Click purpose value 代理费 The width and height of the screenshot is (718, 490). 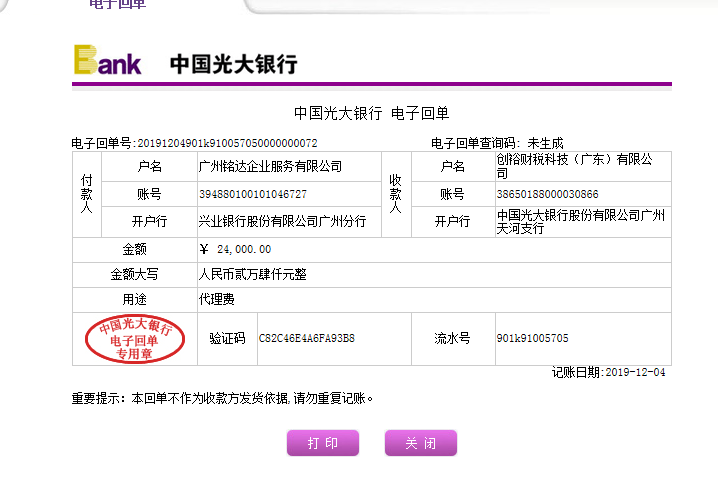(x=217, y=299)
